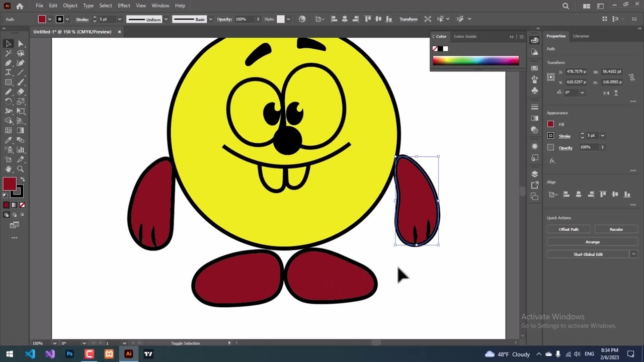Open the Uniform stroke profile dropdown
Image resolution: width=644 pixels, height=362 pixels.
(x=166, y=19)
